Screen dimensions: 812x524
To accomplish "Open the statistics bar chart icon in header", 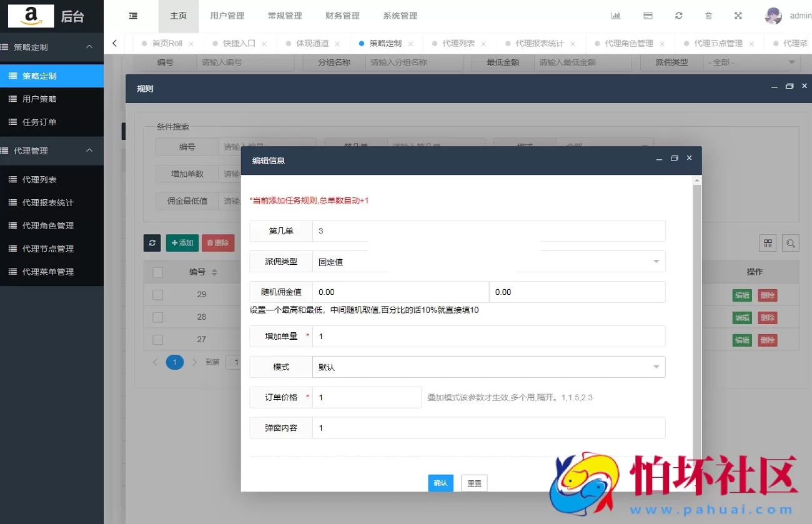I will coord(616,15).
